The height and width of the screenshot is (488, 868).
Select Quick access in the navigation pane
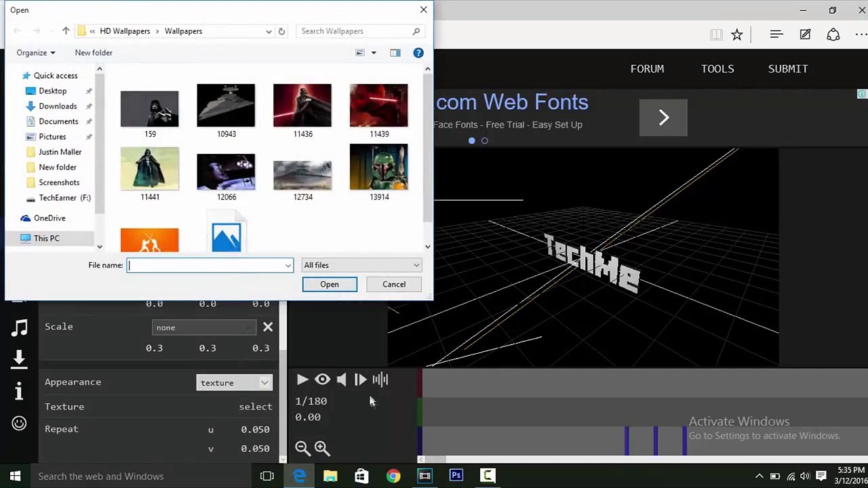tap(56, 76)
